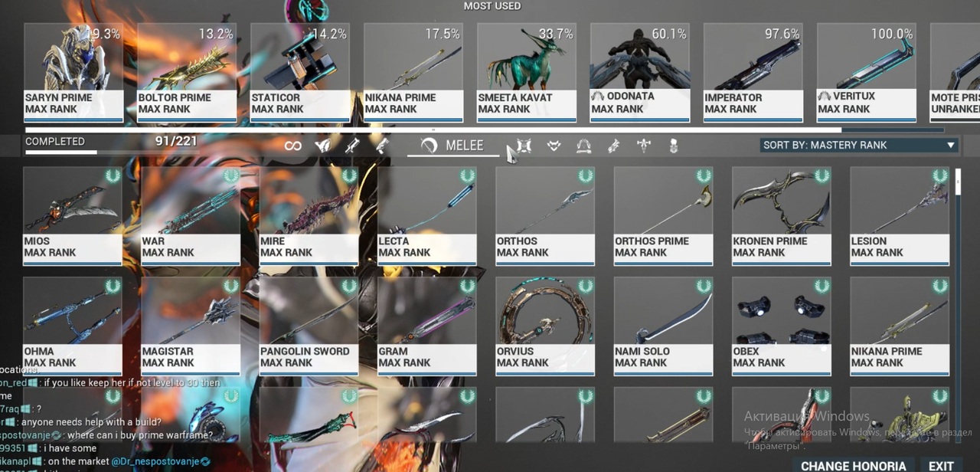The width and height of the screenshot is (980, 472).
Task: Filter by companions beast-face icon
Action: (554, 146)
